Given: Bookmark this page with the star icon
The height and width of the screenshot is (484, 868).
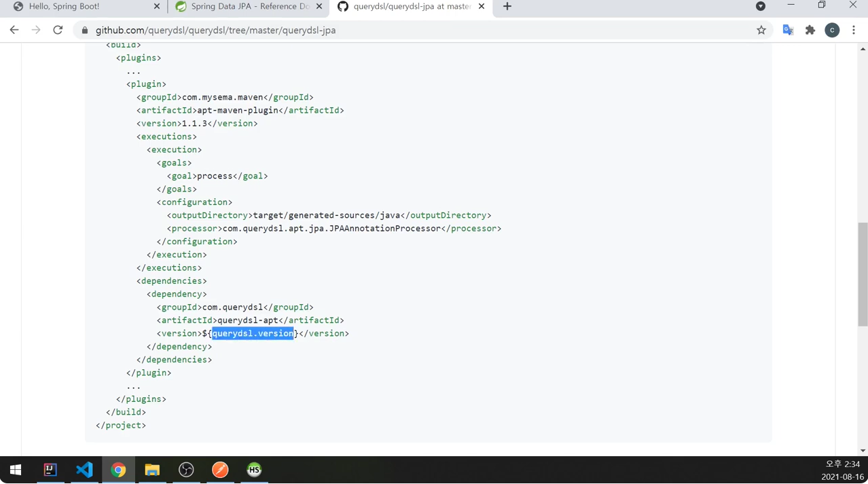Looking at the screenshot, I should (761, 30).
